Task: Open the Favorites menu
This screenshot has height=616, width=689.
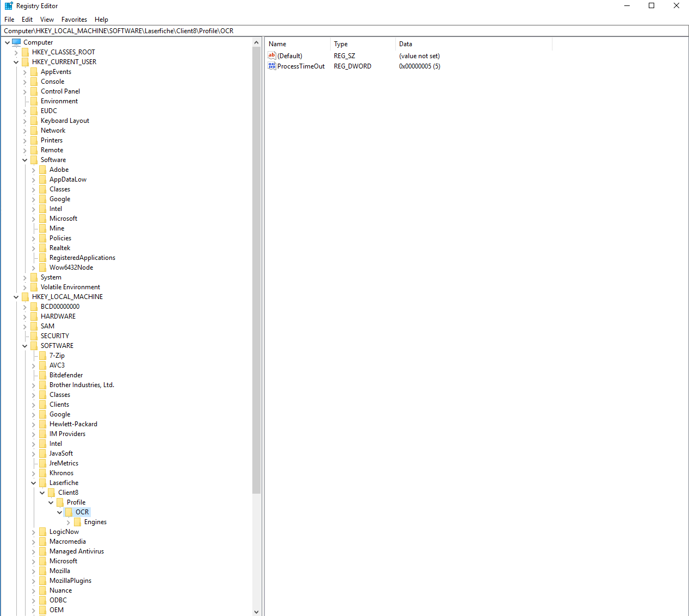Action: (74, 20)
